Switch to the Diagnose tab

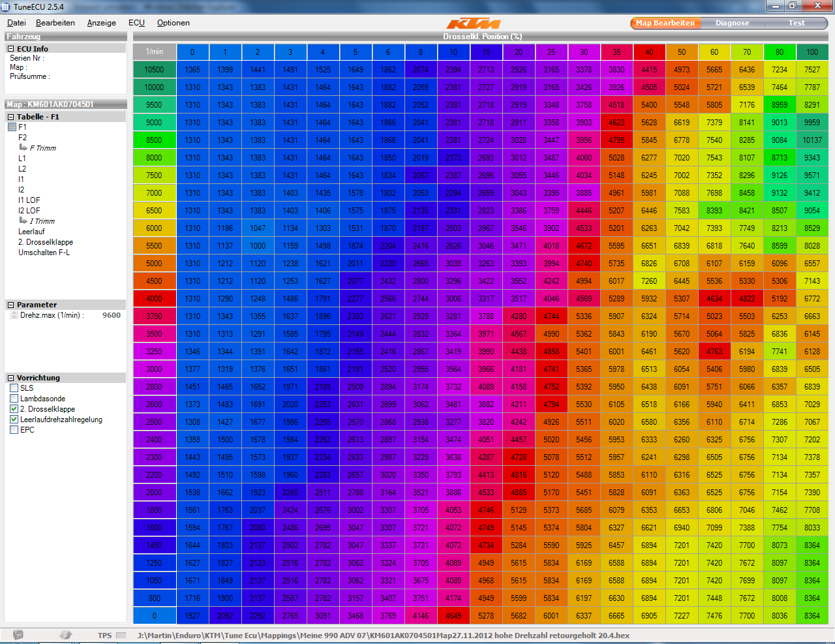click(732, 23)
